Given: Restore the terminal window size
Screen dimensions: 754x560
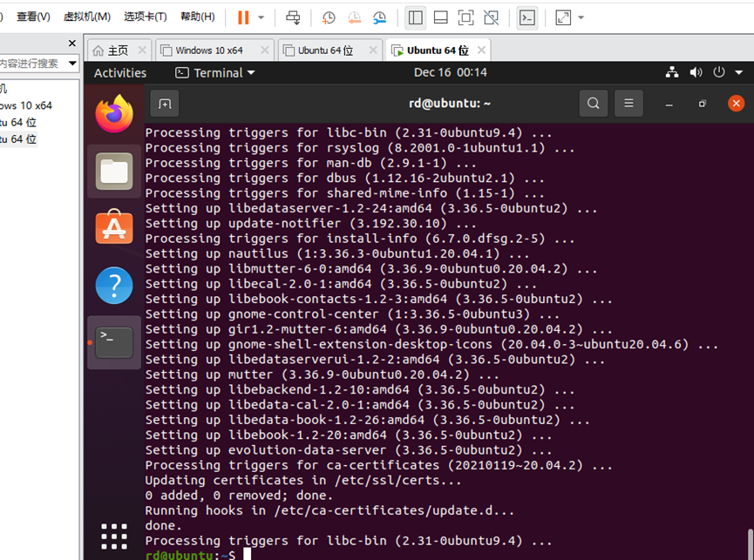Looking at the screenshot, I should pos(703,104).
